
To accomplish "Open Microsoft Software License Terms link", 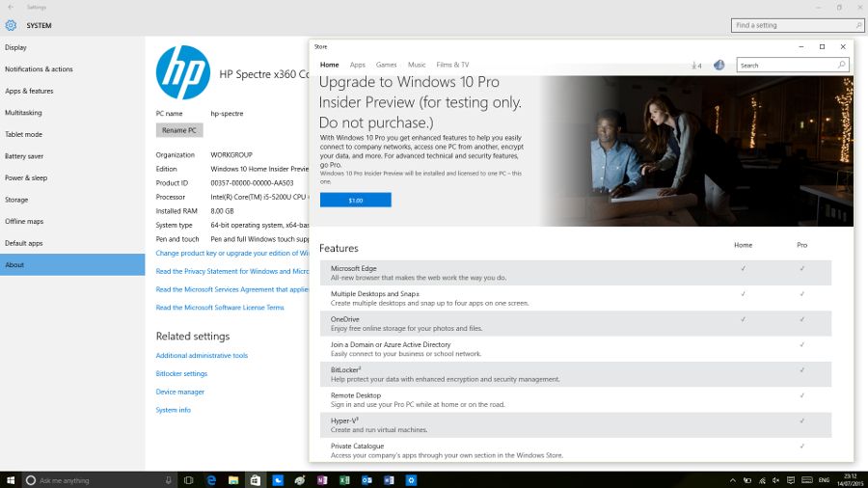I will [x=220, y=308].
